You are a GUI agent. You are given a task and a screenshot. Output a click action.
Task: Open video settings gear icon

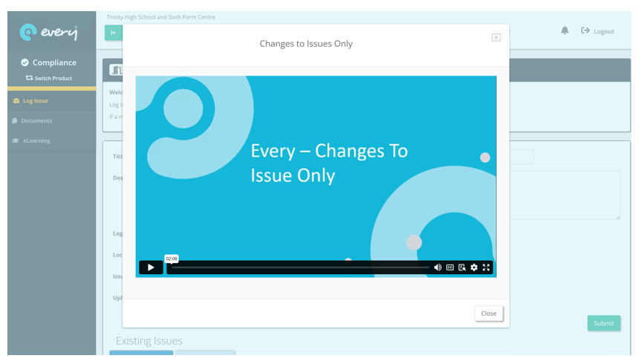point(474,267)
